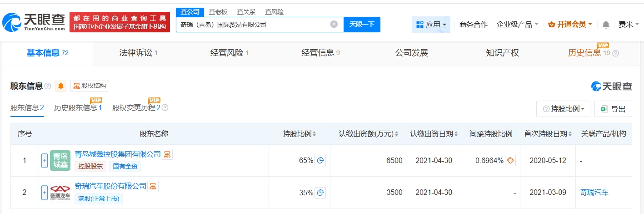644x214 pixels.
Task: Select the 查老板 search tab
Action: pos(218,12)
